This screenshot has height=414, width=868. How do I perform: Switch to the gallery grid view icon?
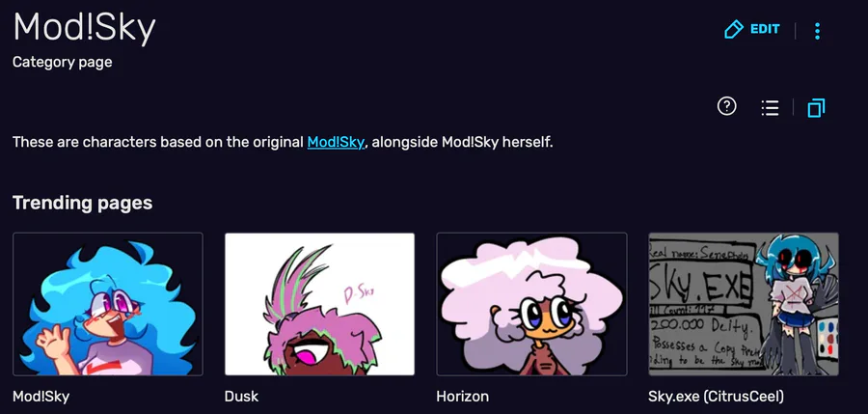(x=817, y=107)
